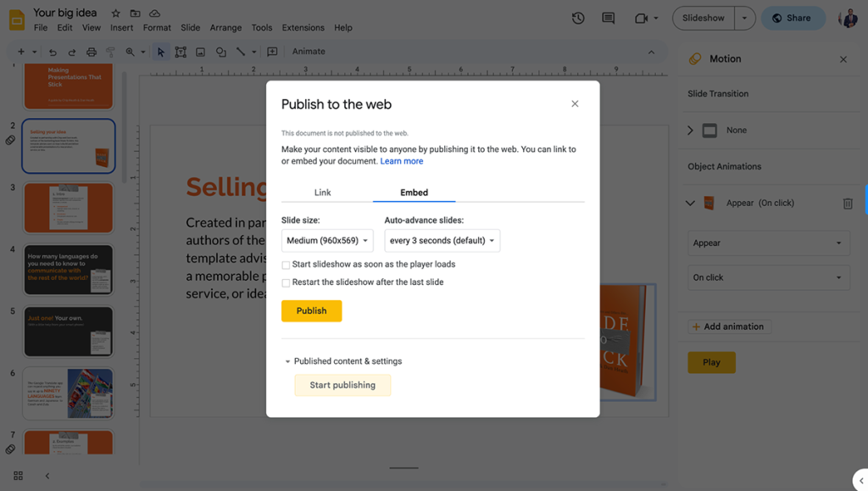Select the line tool
The height and width of the screenshot is (491, 868).
[241, 52]
